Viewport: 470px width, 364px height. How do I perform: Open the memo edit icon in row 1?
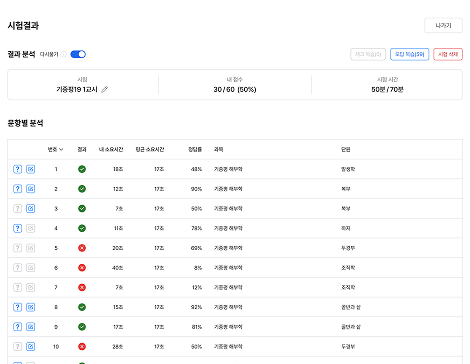30,169
